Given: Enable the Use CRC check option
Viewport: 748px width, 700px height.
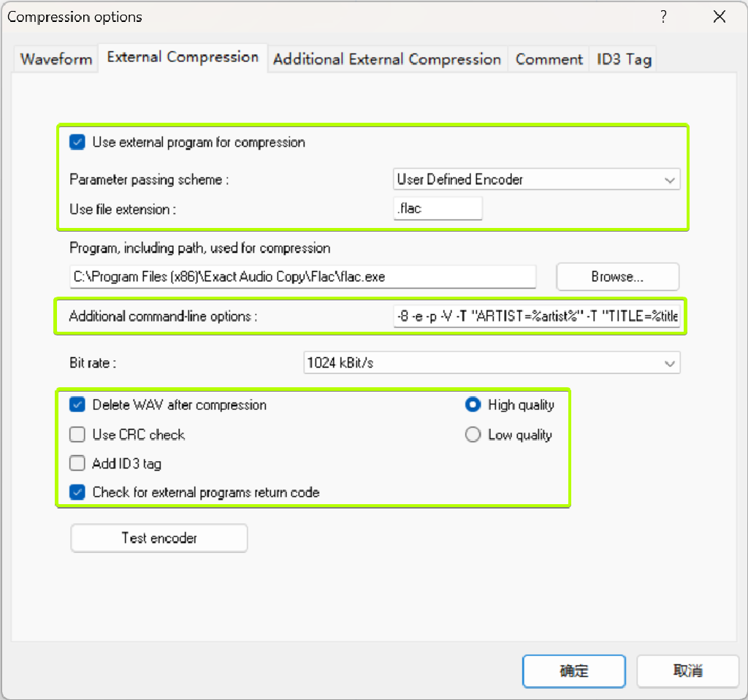Looking at the screenshot, I should tap(77, 434).
